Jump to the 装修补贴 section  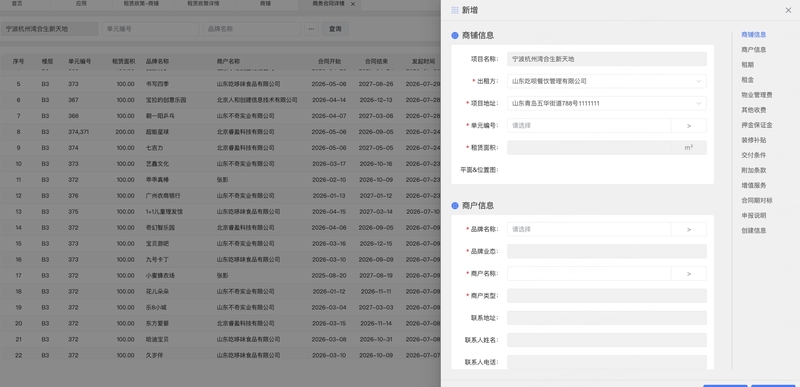[x=754, y=140]
